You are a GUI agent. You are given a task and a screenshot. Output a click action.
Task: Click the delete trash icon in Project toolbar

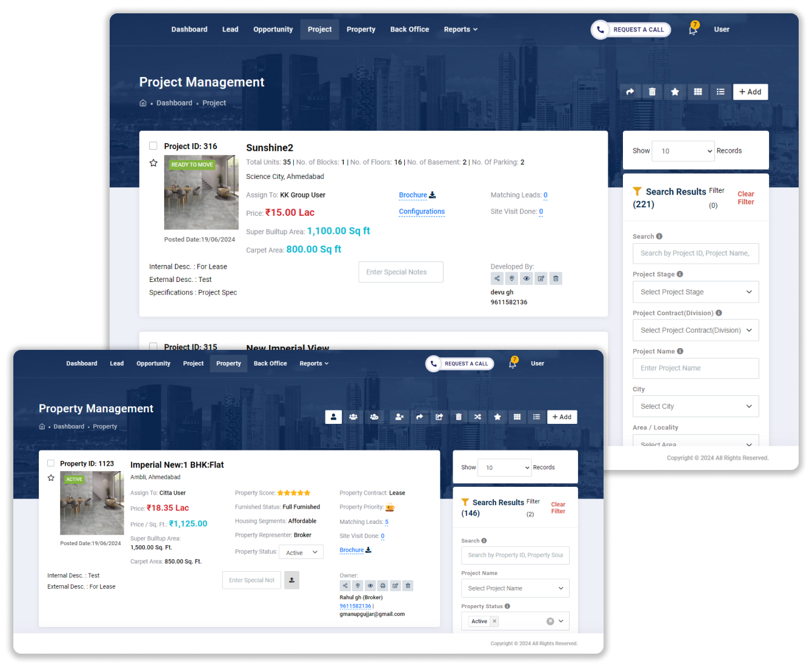[x=652, y=92]
